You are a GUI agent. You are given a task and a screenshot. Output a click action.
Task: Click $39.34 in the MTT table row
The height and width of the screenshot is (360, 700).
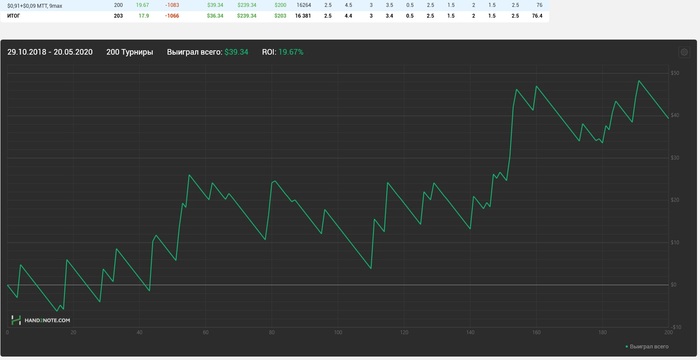point(215,5)
